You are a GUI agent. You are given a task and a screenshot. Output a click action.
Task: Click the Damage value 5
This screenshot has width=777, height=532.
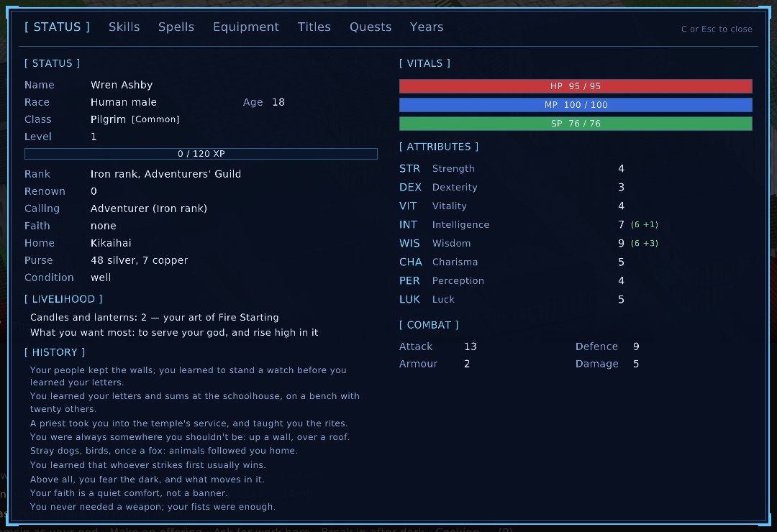[636, 364]
